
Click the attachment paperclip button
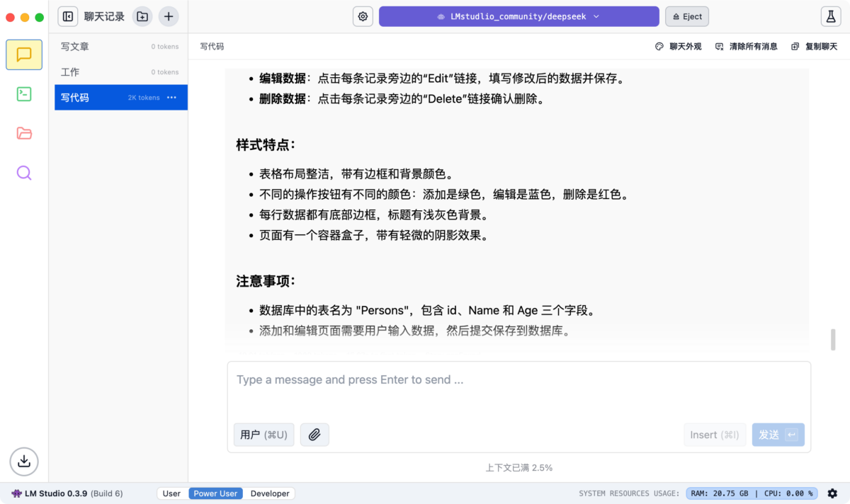click(x=314, y=435)
